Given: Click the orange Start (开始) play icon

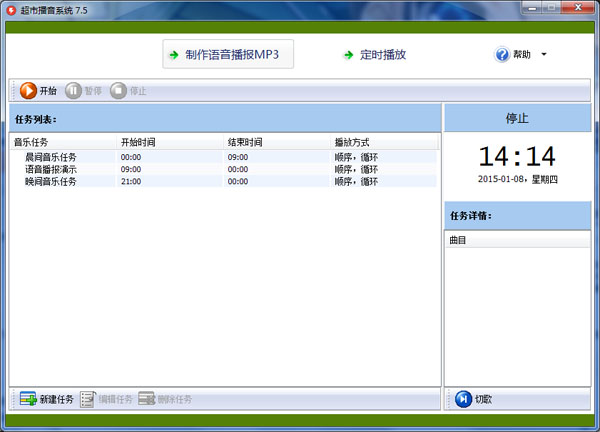Looking at the screenshot, I should tap(27, 91).
